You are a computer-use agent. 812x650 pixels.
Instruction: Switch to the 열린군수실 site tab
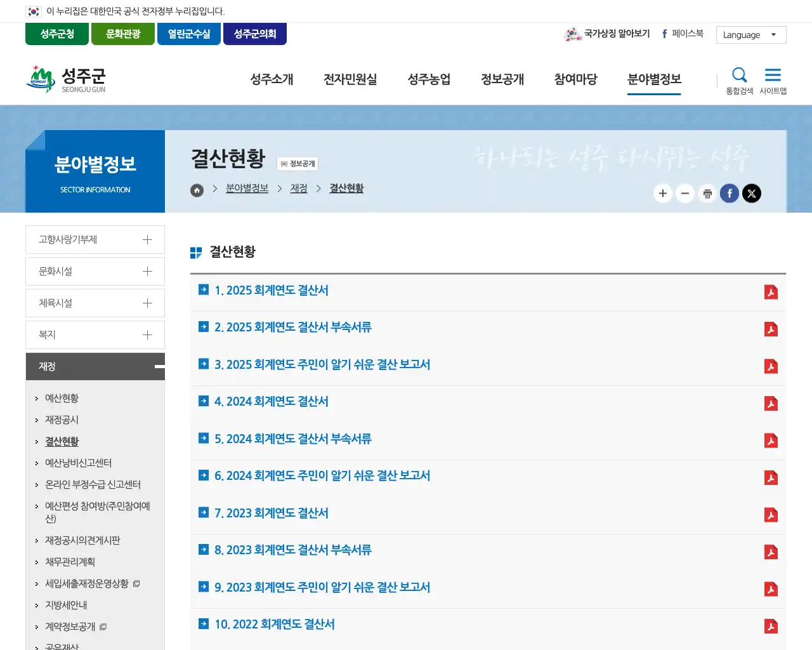click(189, 34)
